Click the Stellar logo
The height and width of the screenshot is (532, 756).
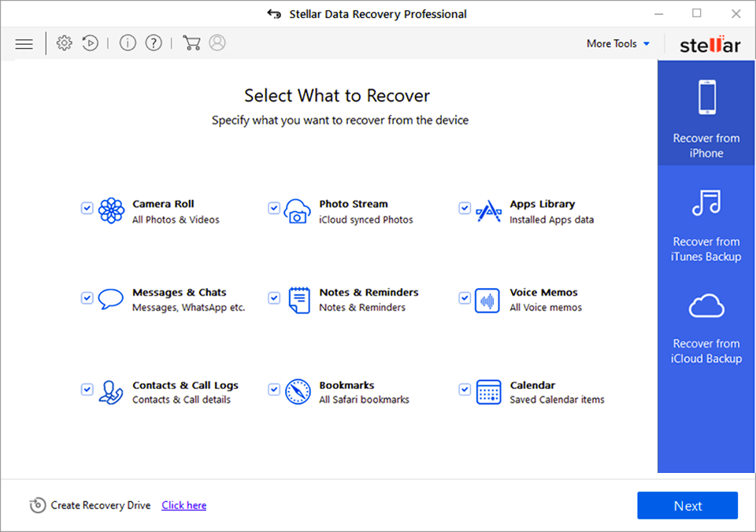[x=709, y=44]
